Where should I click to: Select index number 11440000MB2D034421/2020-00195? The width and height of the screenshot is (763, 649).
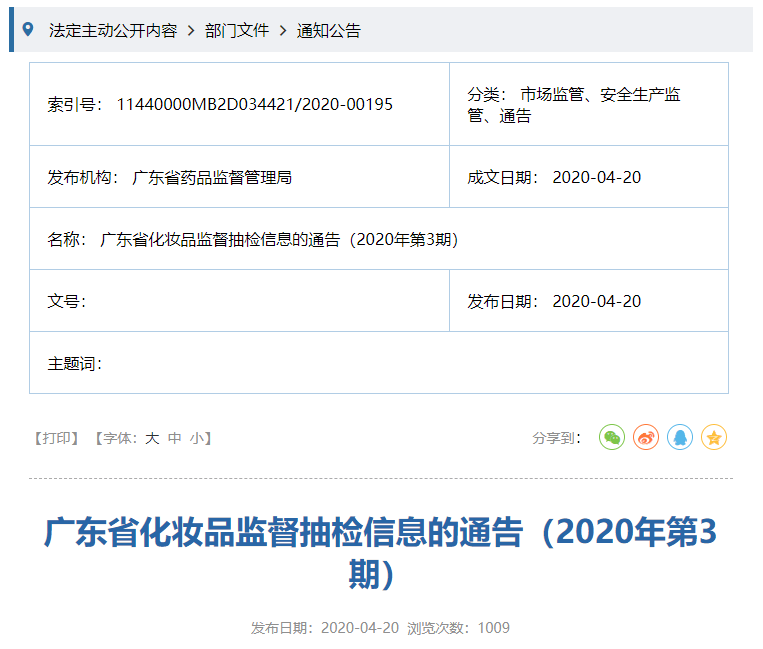point(254,104)
